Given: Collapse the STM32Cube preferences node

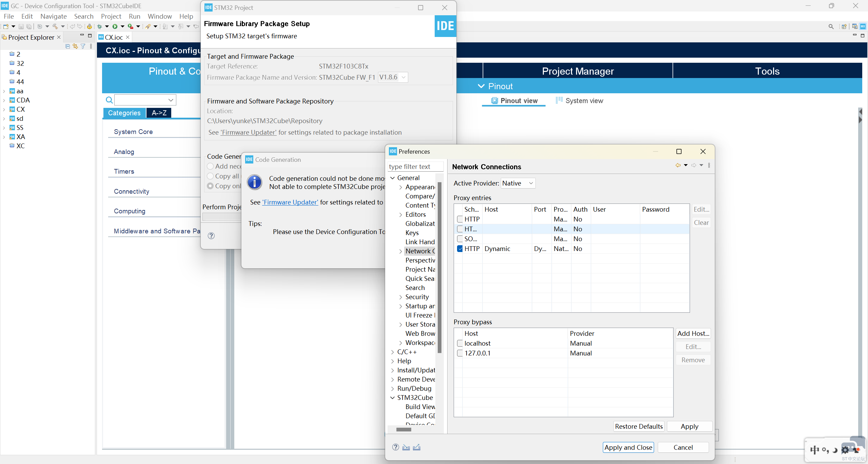Looking at the screenshot, I should (x=393, y=398).
